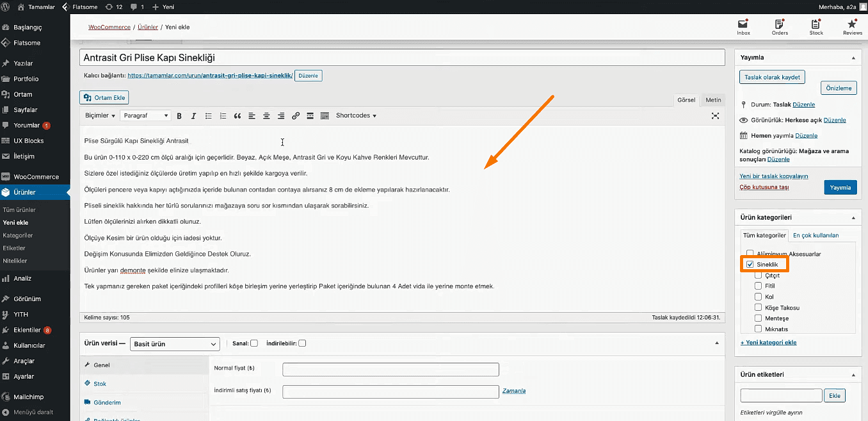Insert a bulleted list
868x421 pixels.
[x=208, y=116]
